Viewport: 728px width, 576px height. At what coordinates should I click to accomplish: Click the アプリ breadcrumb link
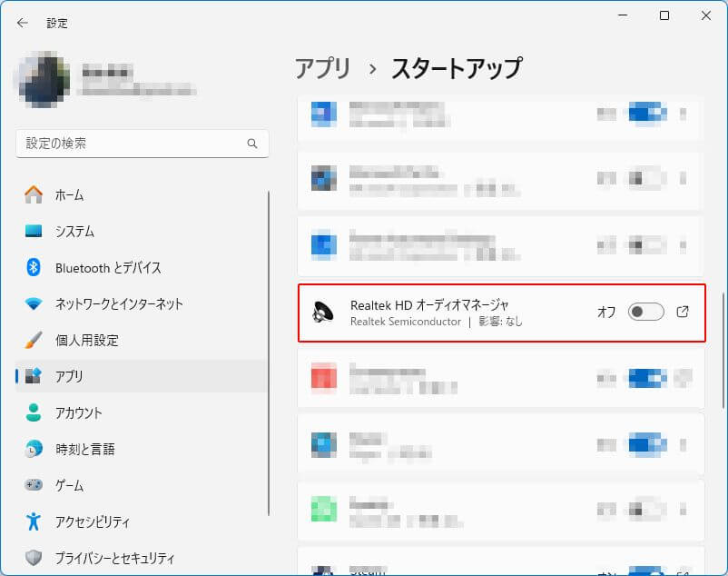[323, 68]
